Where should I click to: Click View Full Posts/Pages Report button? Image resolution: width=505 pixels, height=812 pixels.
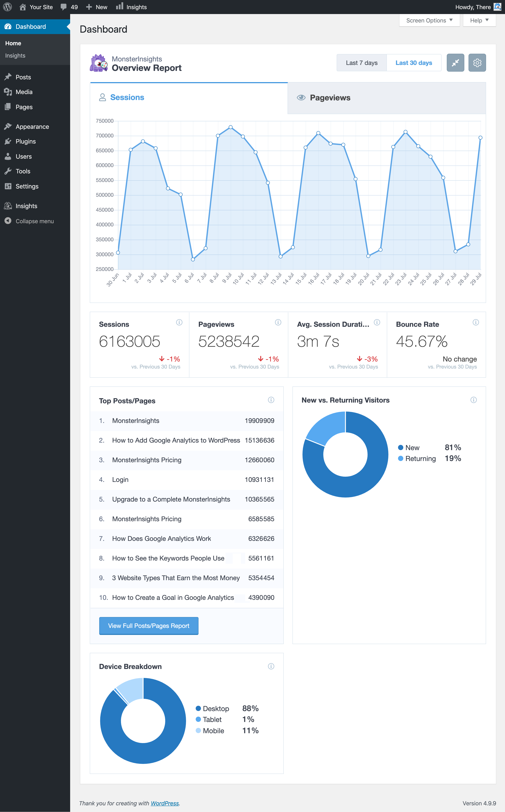(x=149, y=625)
